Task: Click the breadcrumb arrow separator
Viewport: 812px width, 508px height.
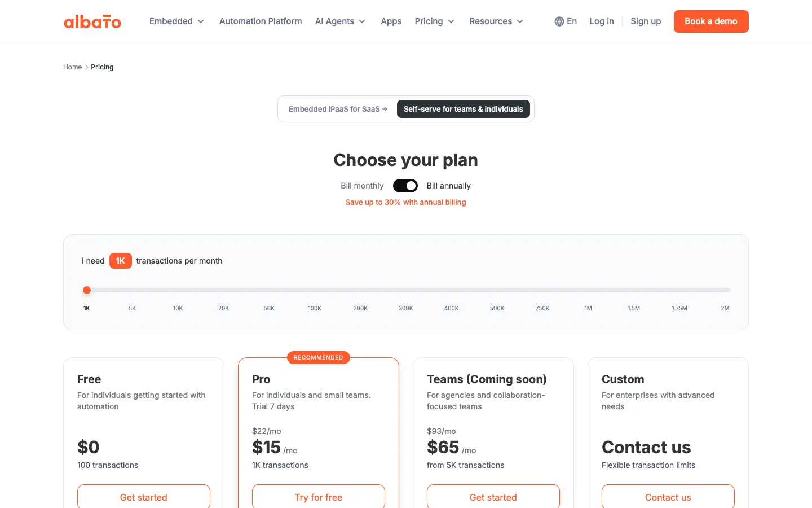Action: (86, 67)
